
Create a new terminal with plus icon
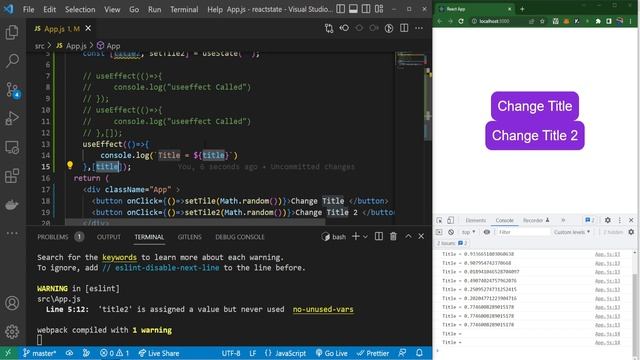356,236
